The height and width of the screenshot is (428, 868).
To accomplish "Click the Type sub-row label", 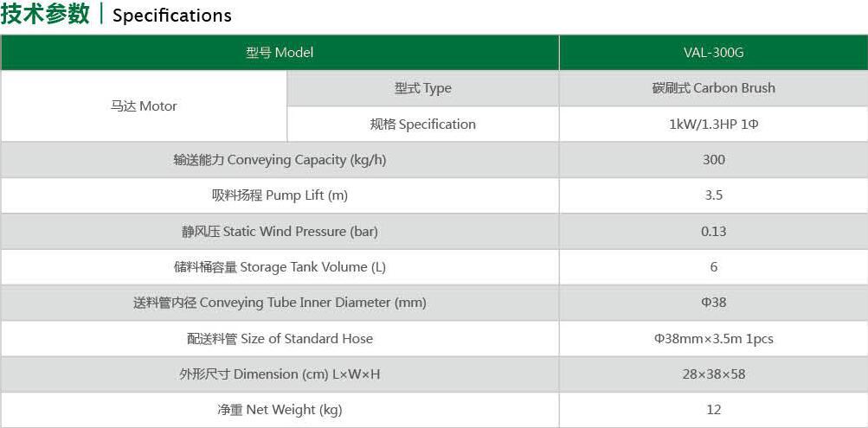I will coord(423,88).
